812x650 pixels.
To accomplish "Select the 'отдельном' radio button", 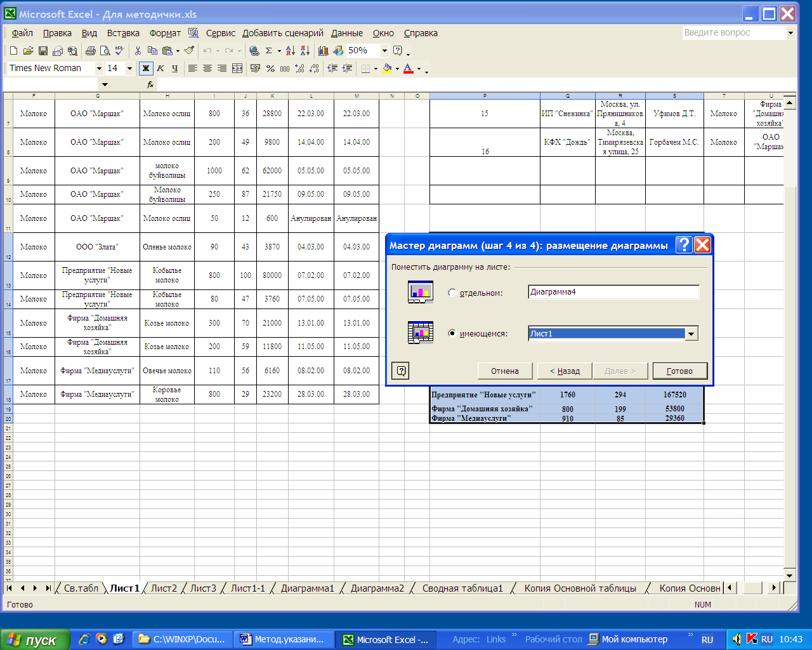I will [452, 293].
